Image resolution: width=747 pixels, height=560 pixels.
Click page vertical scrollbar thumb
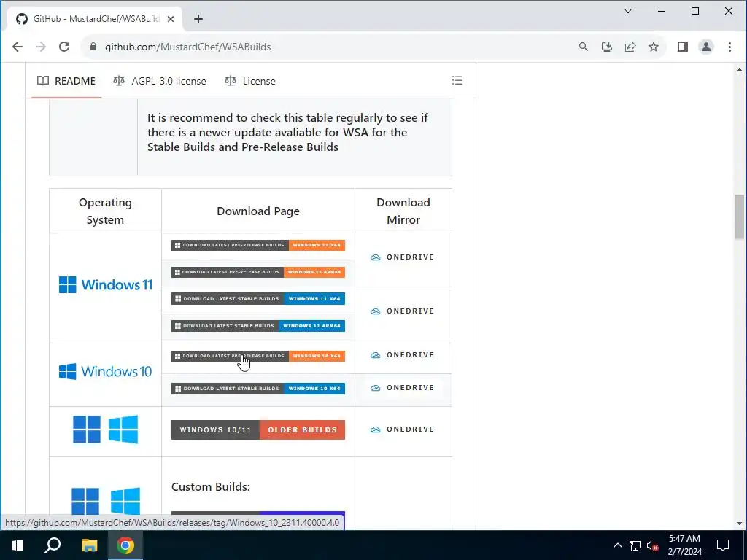tap(739, 217)
